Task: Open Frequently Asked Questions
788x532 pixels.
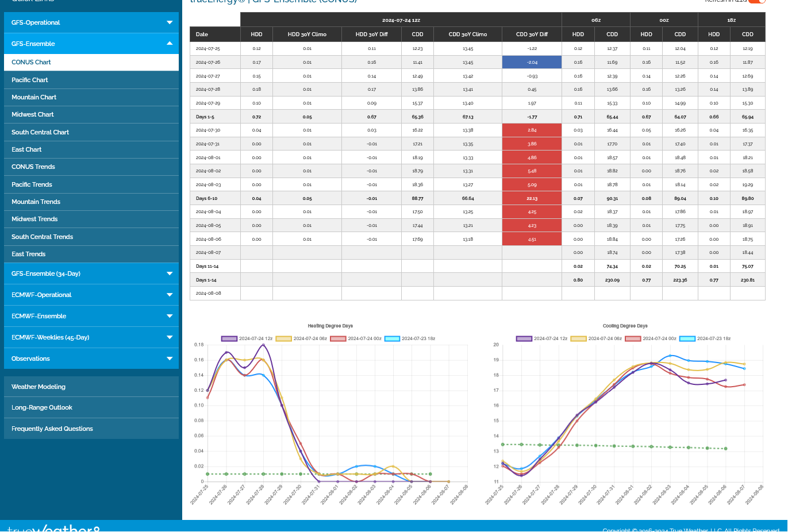Action: point(91,429)
